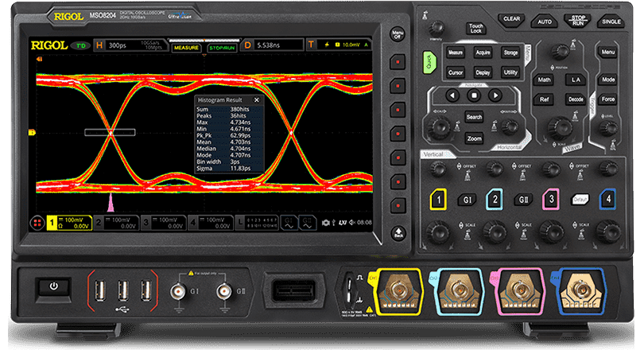Enable Touch Lock on the panel
Screen dimensions: 644x350
[475, 29]
